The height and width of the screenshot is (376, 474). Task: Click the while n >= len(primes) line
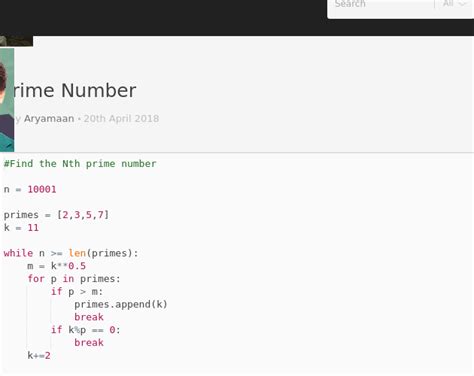pyautogui.click(x=71, y=253)
